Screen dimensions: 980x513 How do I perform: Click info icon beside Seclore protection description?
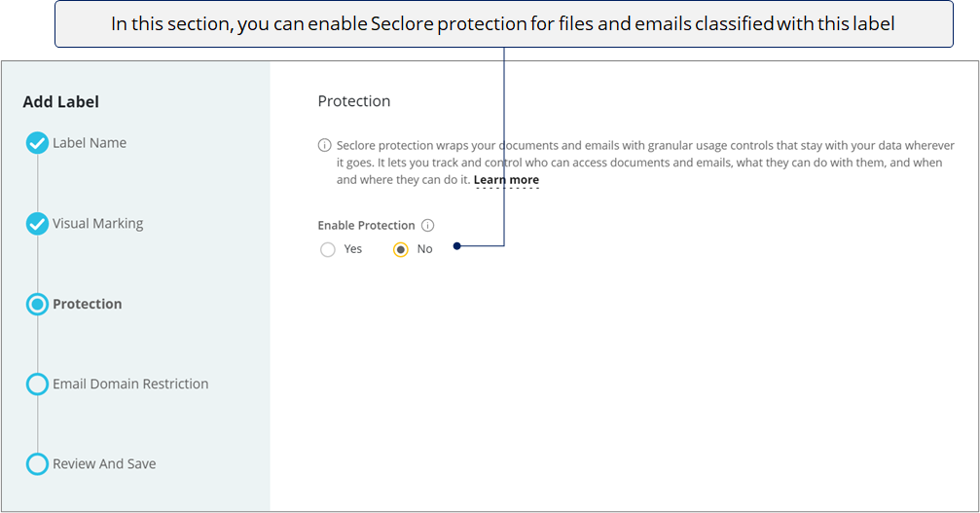click(x=324, y=146)
